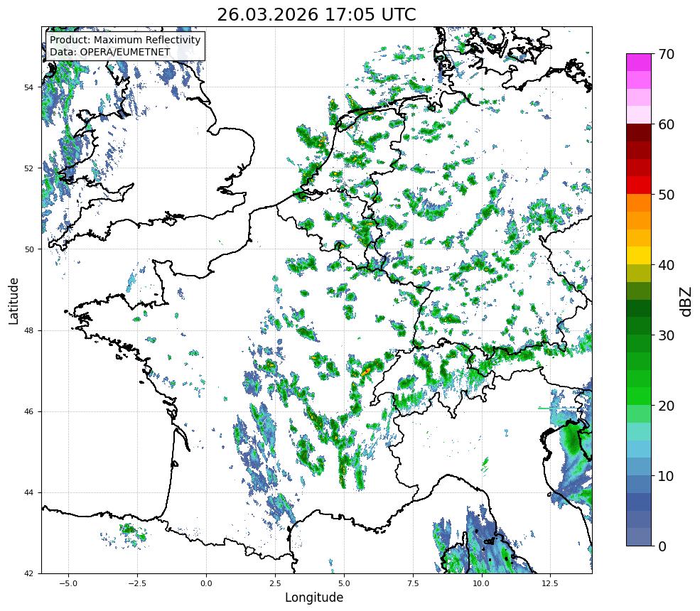700x611 pixels.
Task: Click the longitude tick label −2.5
Action: coord(137,583)
